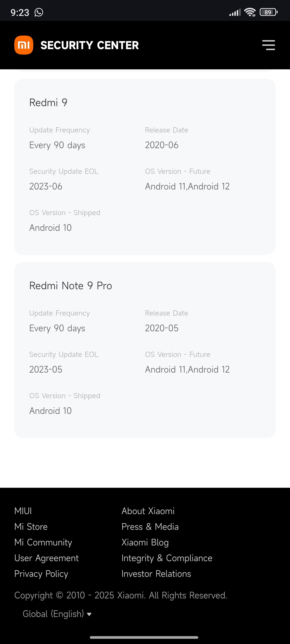
Task: Open the hamburger menu
Action: pos(268,45)
